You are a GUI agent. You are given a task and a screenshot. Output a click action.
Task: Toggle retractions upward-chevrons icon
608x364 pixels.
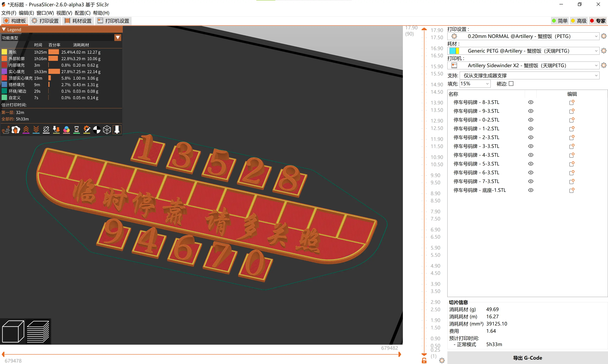point(26,129)
